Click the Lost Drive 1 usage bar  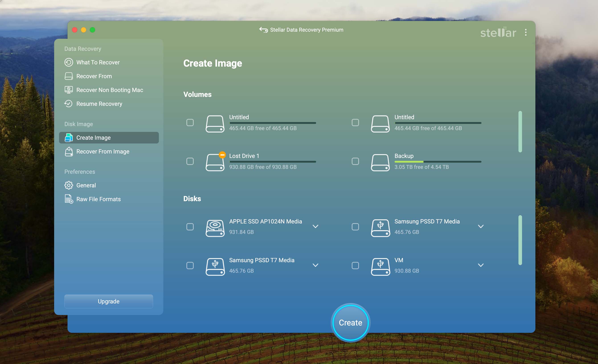(272, 162)
